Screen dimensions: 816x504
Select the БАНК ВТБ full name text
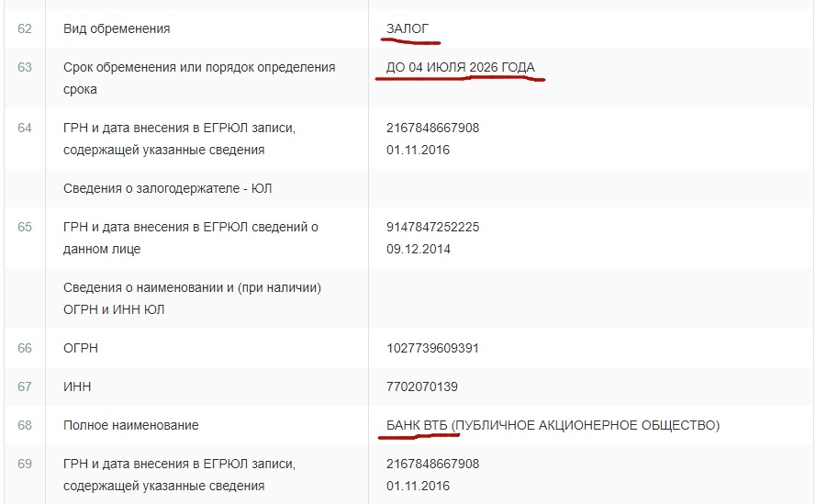[x=553, y=425]
